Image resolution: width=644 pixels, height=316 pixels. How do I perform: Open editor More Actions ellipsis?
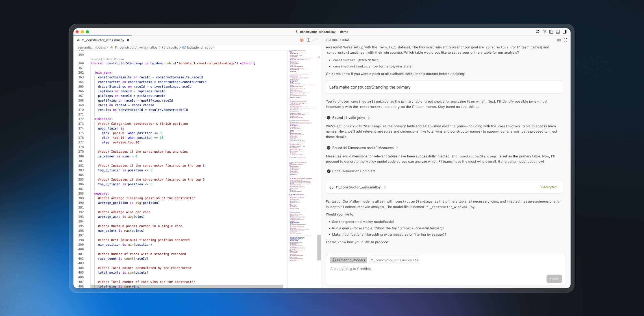coord(315,40)
